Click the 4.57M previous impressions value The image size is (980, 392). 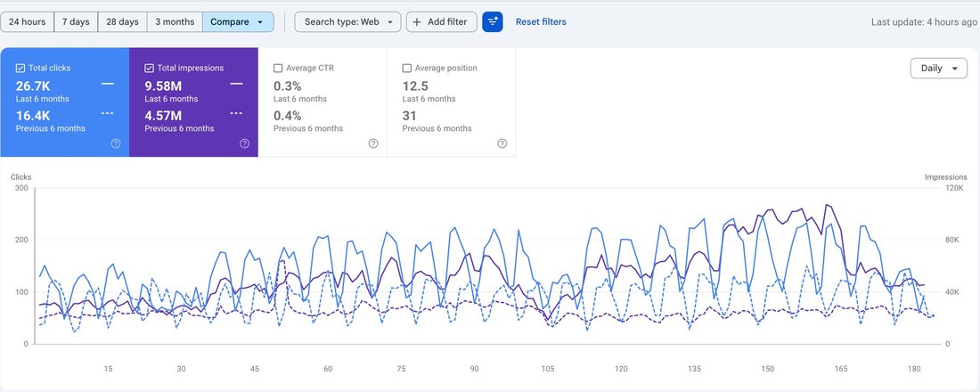(x=163, y=116)
